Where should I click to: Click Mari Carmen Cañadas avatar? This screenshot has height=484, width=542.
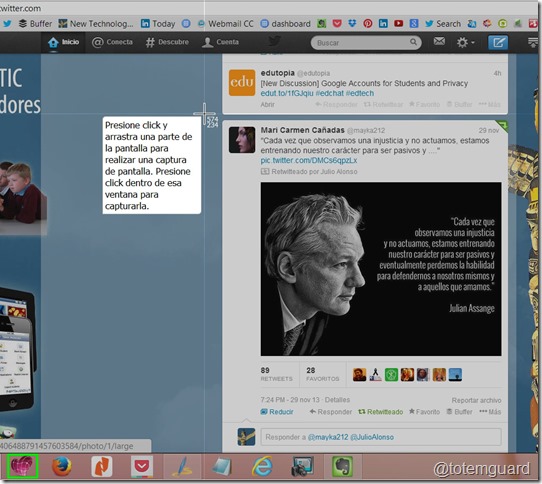pos(242,140)
